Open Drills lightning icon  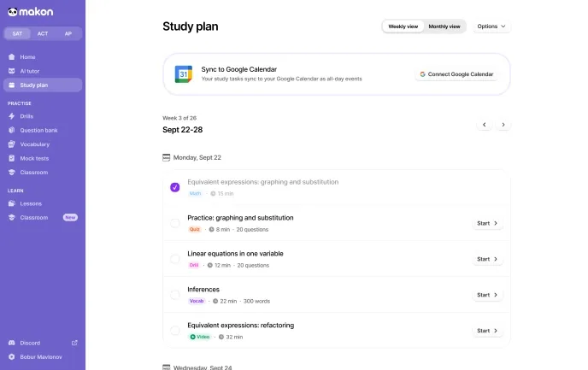(12, 116)
